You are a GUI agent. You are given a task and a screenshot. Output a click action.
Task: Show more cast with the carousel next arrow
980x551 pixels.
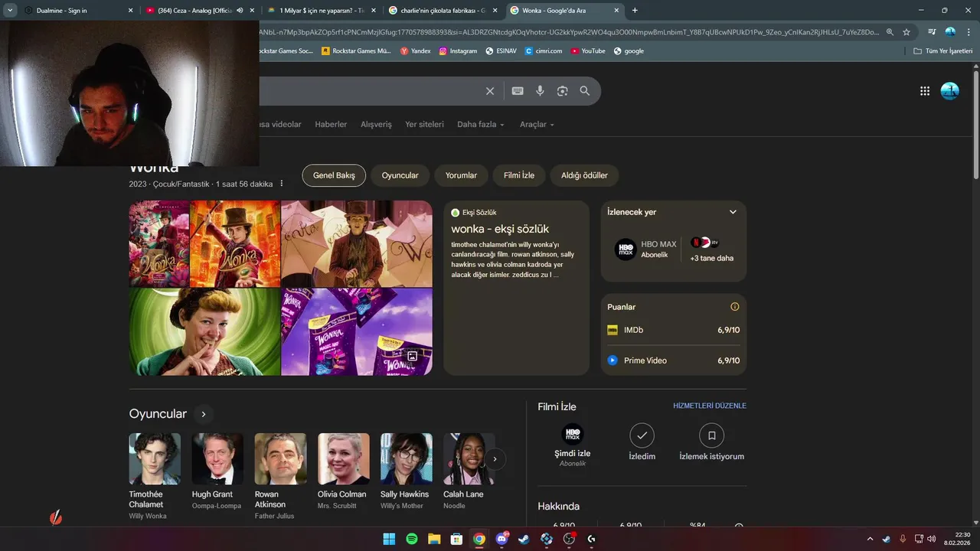(495, 459)
